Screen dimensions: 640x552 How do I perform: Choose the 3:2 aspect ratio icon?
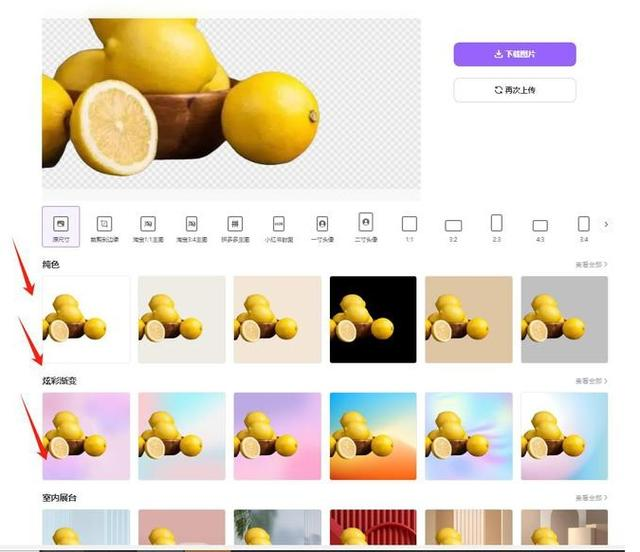pyautogui.click(x=453, y=227)
